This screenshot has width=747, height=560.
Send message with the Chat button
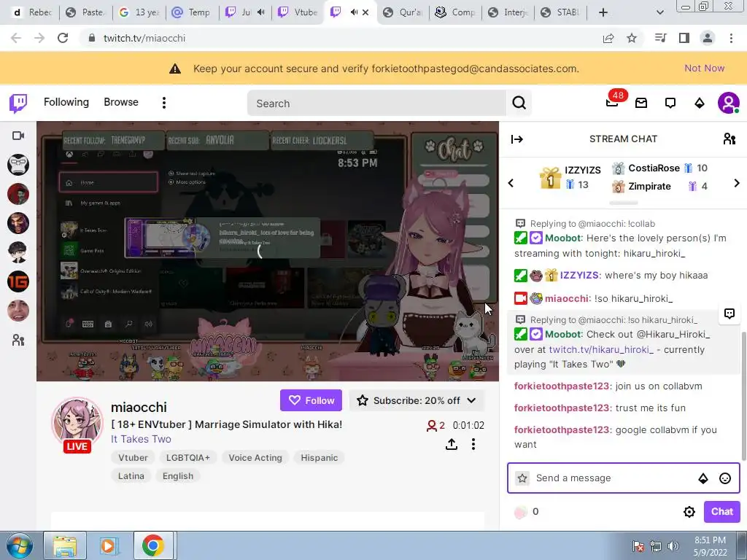(x=721, y=512)
